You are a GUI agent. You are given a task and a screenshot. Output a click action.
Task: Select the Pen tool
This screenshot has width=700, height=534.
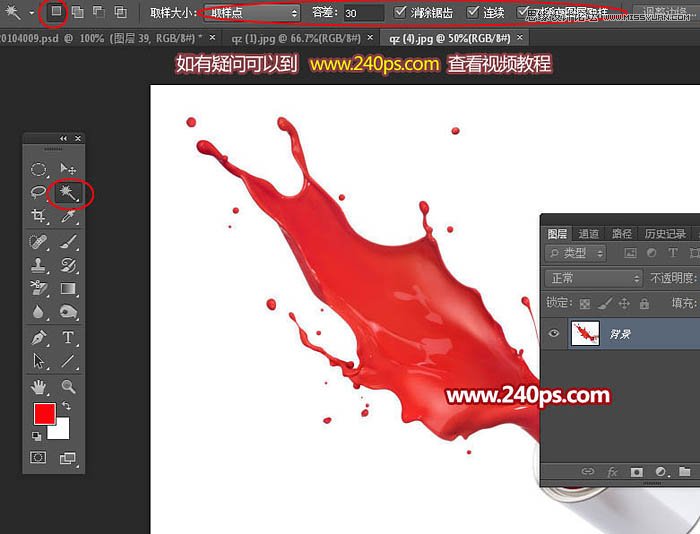[38, 337]
